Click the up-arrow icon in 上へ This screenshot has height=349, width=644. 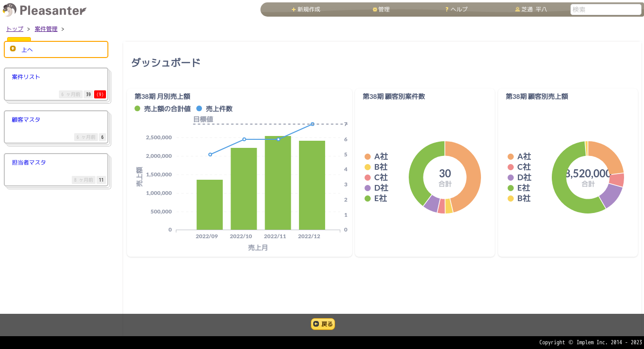tap(13, 49)
